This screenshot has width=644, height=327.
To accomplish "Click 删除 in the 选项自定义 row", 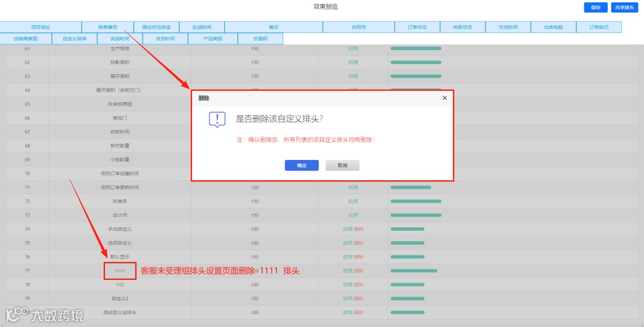I will (x=358, y=243).
